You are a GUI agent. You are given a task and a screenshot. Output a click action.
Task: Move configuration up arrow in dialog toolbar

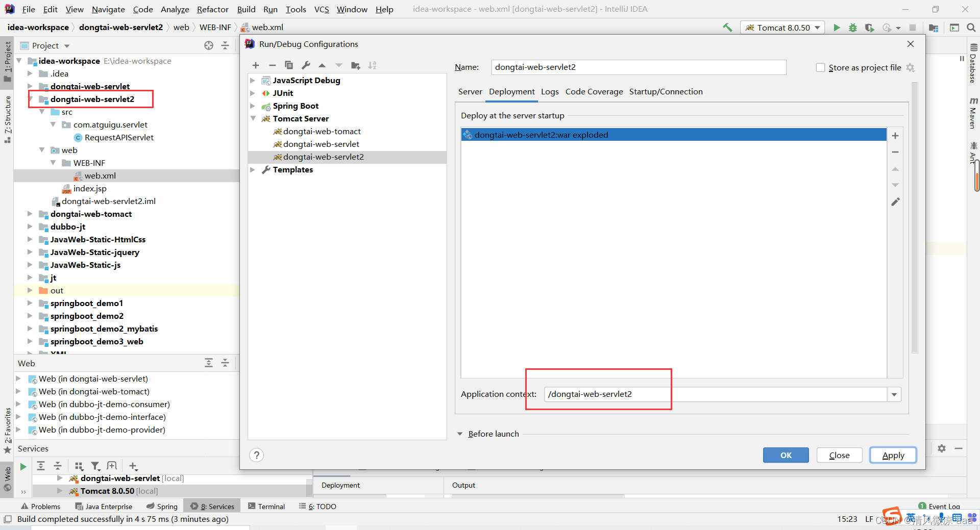click(322, 65)
